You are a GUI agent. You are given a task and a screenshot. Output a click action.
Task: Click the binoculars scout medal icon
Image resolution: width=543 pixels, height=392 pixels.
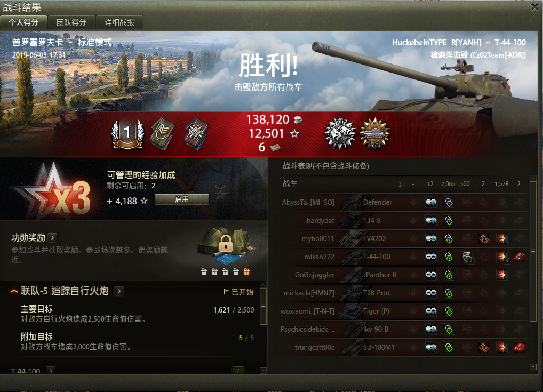340,133
